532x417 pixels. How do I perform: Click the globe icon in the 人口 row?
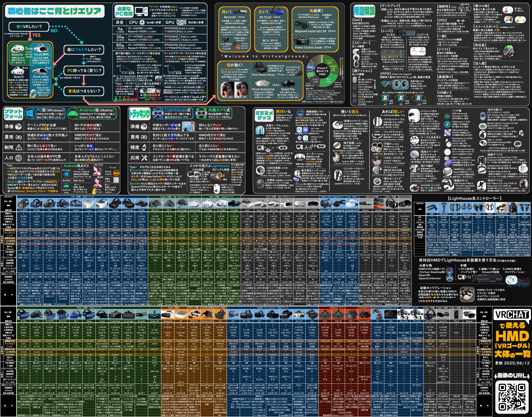point(19,158)
